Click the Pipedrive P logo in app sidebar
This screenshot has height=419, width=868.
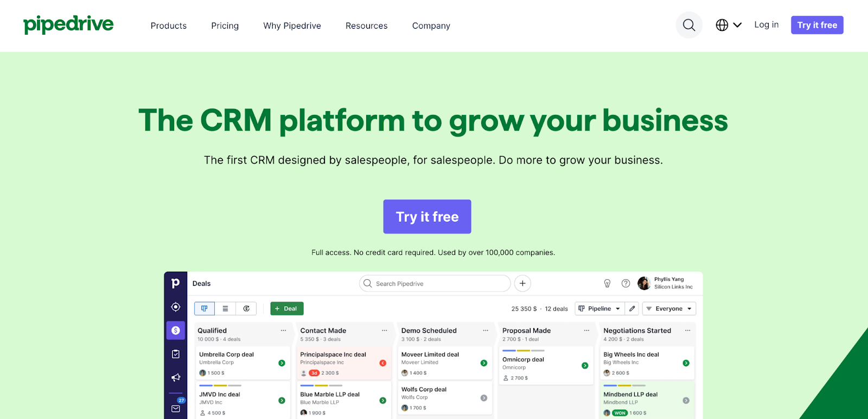coord(176,283)
